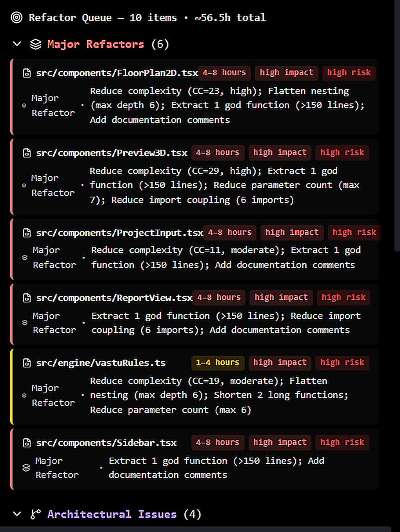The width and height of the screenshot is (400, 532).
Task: Click the layers icon next to Major Refactors
Action: pyautogui.click(x=36, y=44)
